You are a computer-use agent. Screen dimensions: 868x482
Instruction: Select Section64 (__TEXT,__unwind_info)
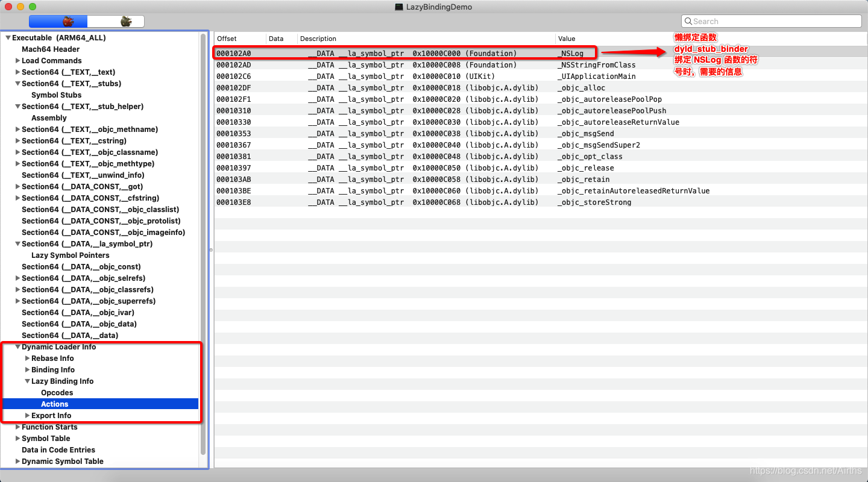click(x=83, y=175)
